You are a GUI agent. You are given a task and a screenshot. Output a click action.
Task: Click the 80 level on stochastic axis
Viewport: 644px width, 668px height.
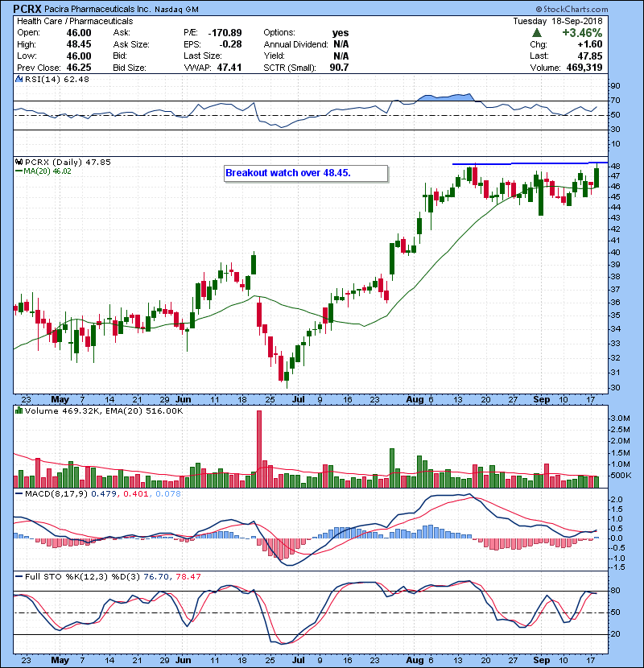tap(615, 591)
